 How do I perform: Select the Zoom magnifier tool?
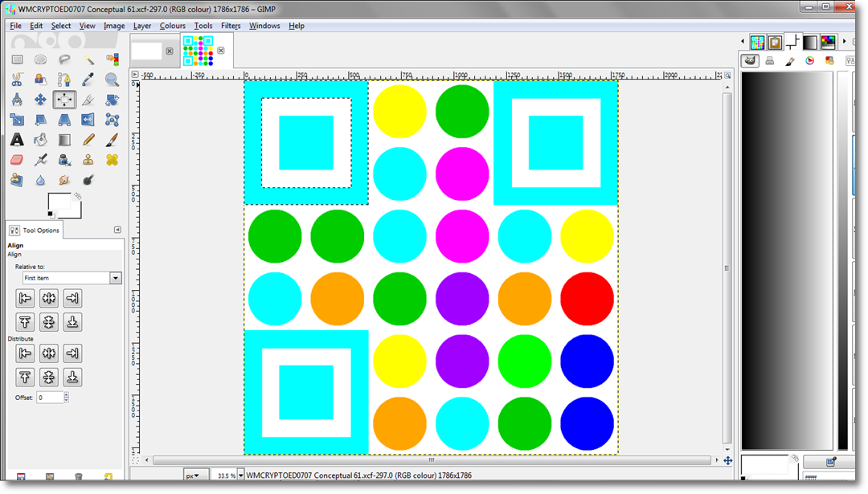pos(113,80)
